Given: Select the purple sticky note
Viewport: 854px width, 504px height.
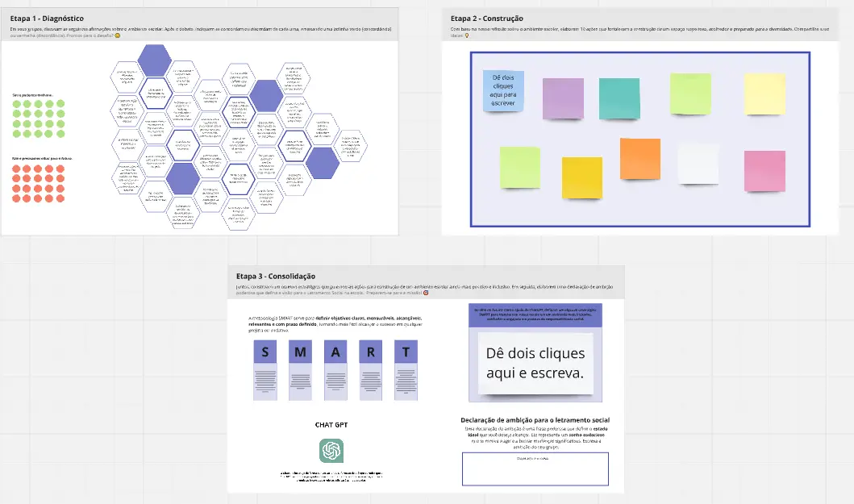Looking at the screenshot, I should point(563,99).
